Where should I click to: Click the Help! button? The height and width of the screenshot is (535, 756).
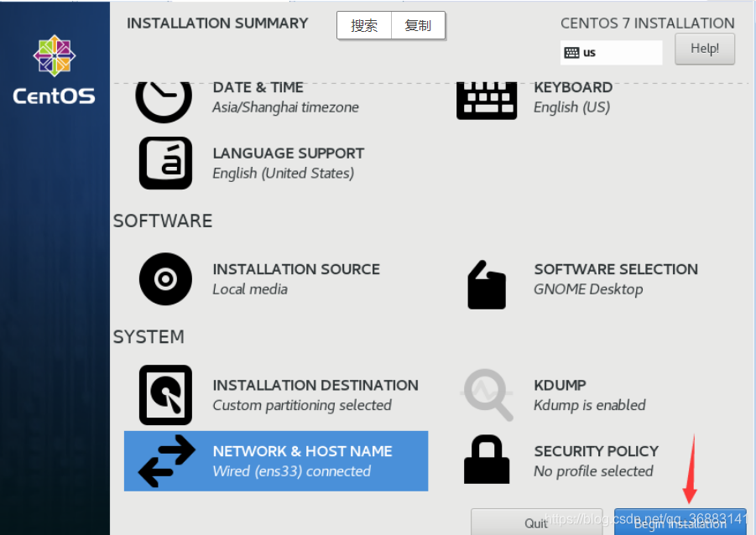click(x=705, y=48)
